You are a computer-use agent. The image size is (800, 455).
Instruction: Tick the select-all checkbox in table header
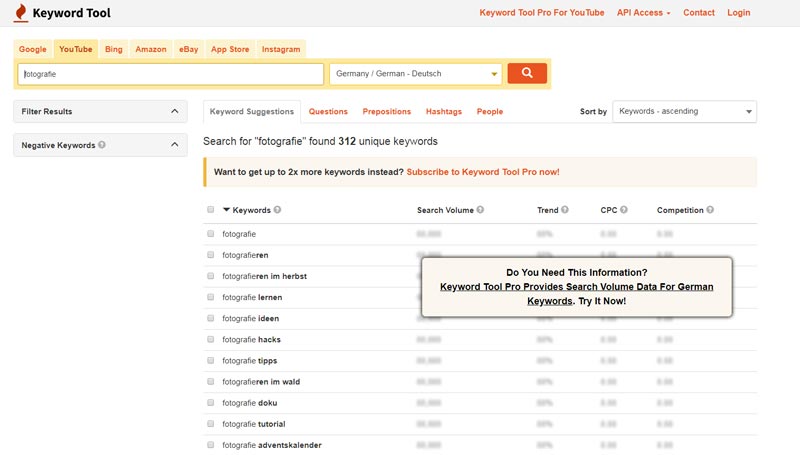[211, 210]
